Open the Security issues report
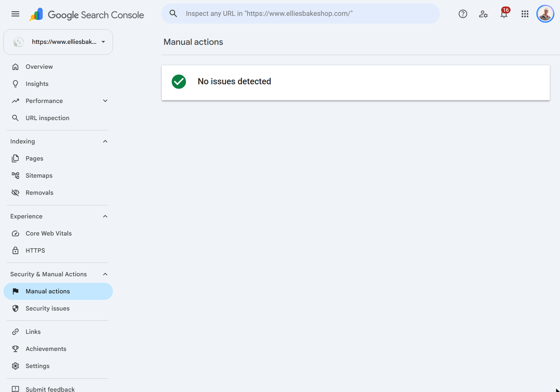Viewport: 560px width, 392px height. click(48, 308)
